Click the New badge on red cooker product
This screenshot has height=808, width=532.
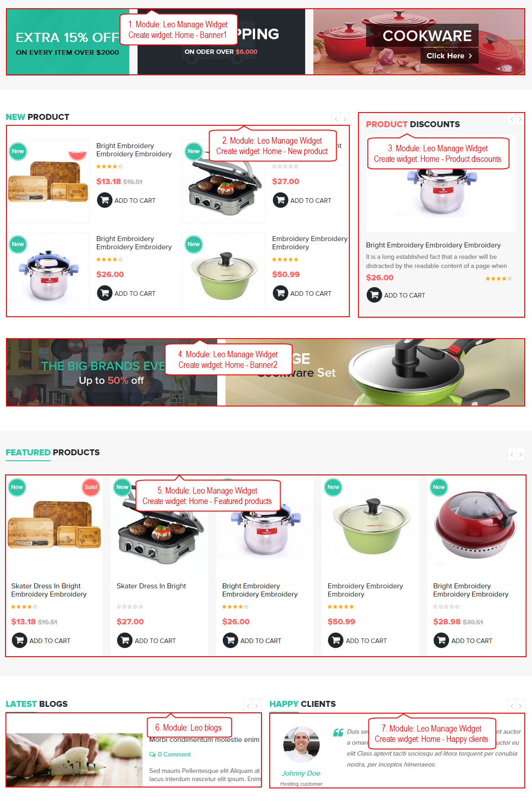click(439, 487)
